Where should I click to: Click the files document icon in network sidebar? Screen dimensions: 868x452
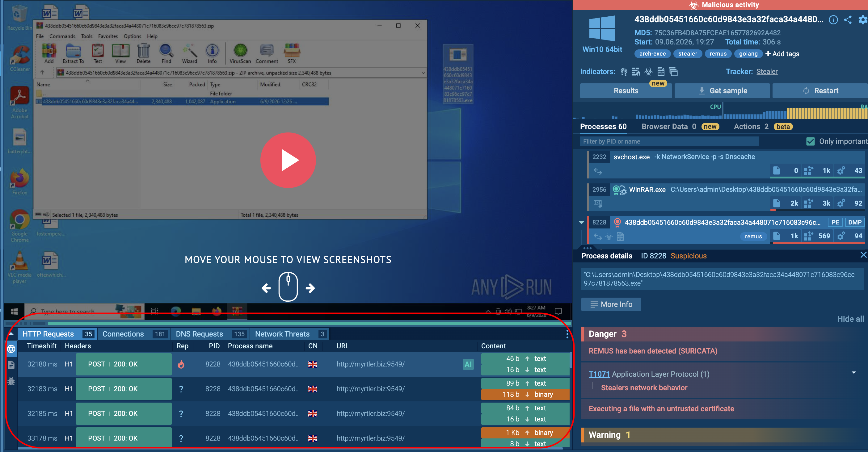pyautogui.click(x=11, y=365)
